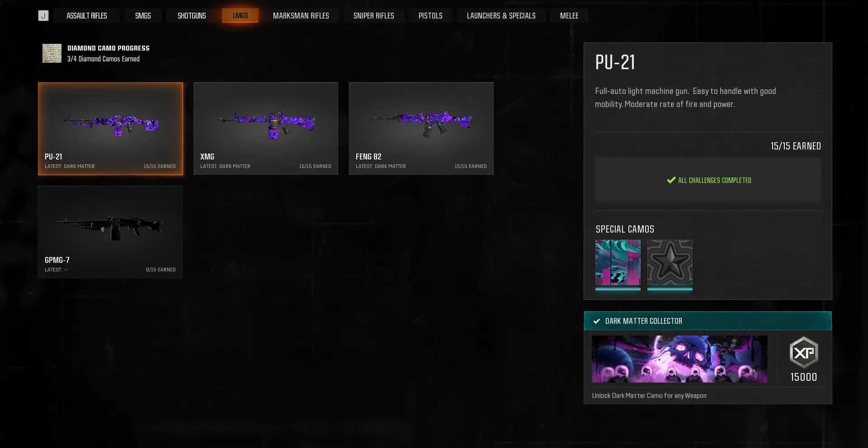Switch to the SMGs tab
The height and width of the screenshot is (448, 868).
point(143,16)
